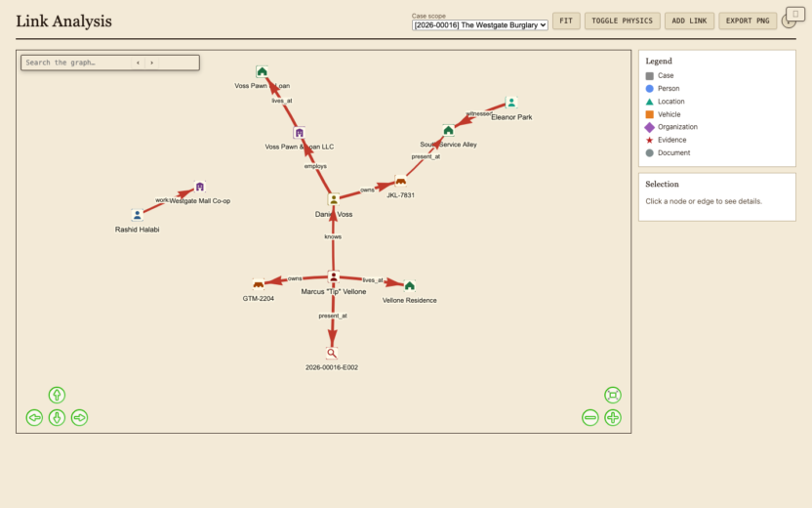Image resolution: width=812 pixels, height=508 pixels.
Task: Pan the graph down with arrow button
Action: point(57,418)
